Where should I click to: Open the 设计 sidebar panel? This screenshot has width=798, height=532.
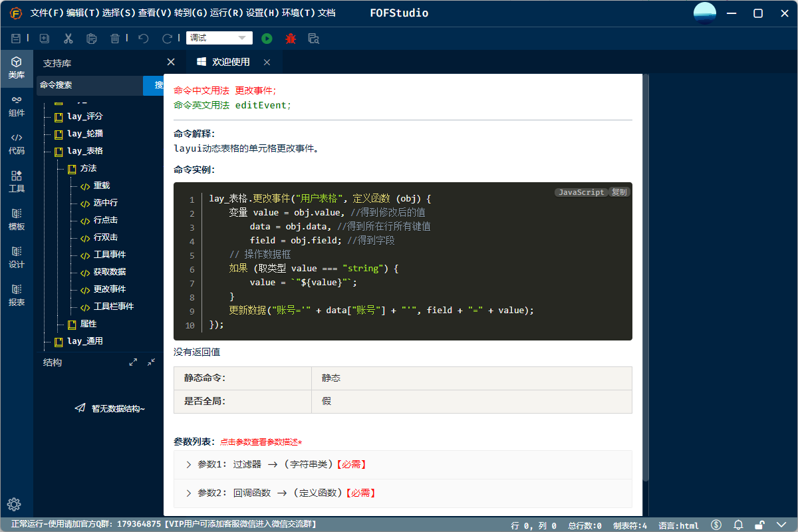[17, 257]
